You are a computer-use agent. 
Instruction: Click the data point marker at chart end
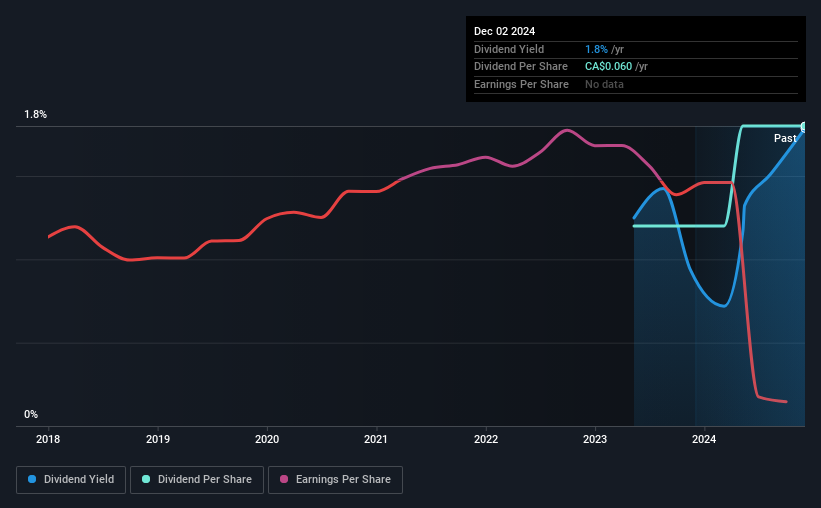coord(804,127)
